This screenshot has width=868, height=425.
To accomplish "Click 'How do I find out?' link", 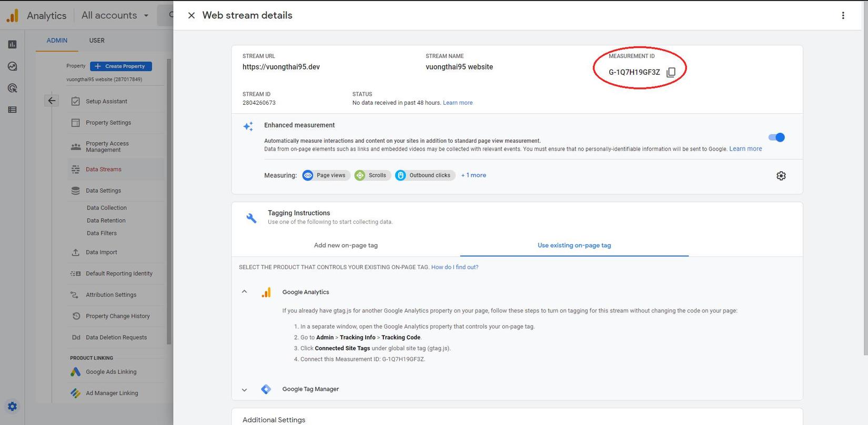I will coord(455,268).
